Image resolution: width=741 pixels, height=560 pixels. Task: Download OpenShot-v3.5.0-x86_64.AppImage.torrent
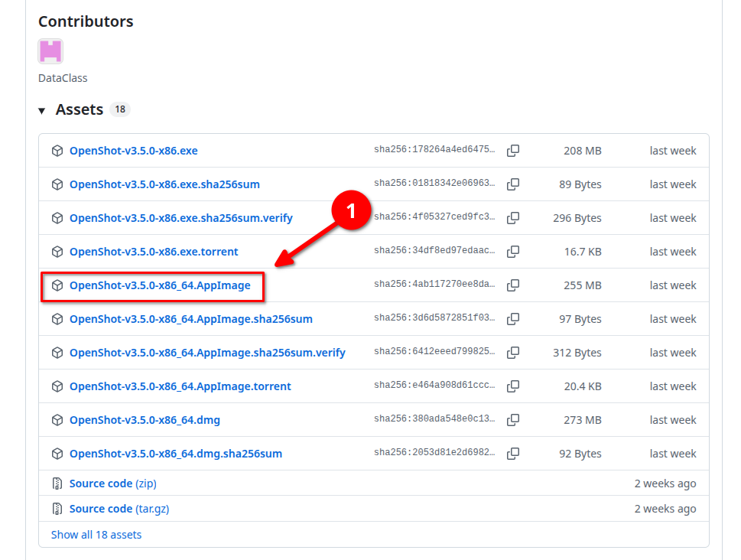point(180,386)
